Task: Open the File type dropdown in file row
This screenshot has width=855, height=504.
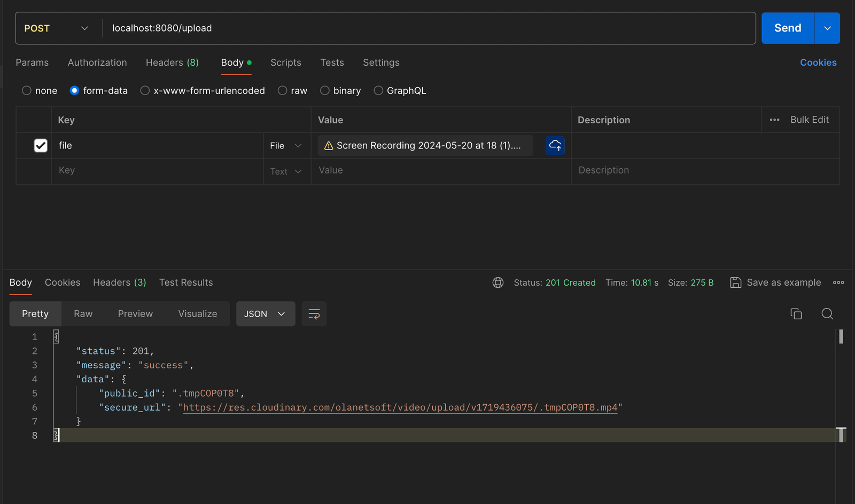Action: point(286,146)
